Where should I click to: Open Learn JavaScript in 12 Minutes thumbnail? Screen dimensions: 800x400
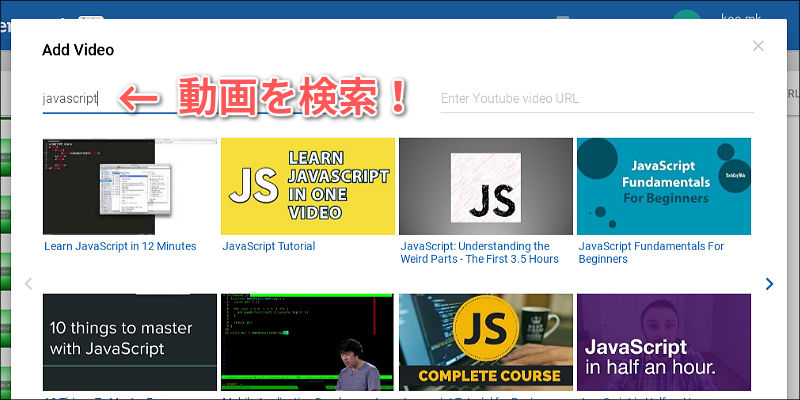130,186
